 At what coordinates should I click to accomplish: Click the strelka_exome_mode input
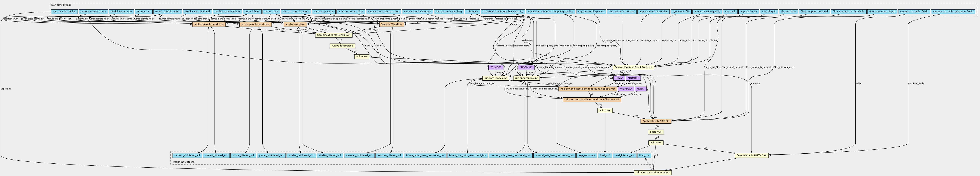coord(227,12)
